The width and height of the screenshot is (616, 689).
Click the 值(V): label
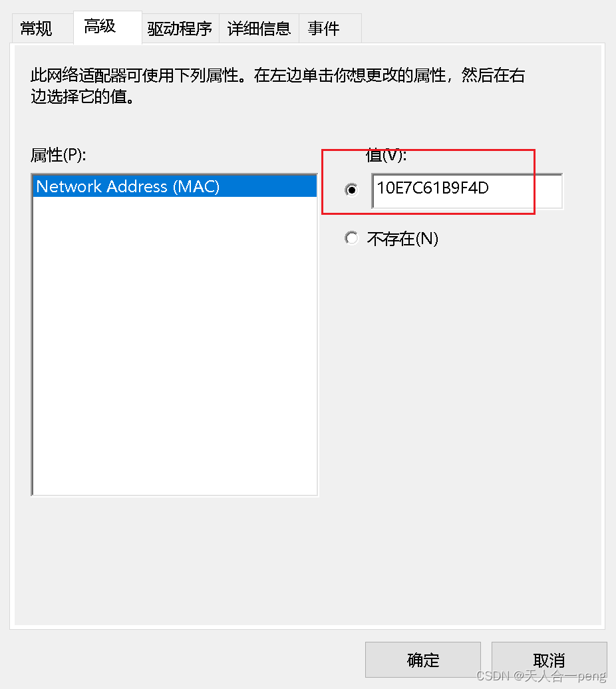coord(386,155)
